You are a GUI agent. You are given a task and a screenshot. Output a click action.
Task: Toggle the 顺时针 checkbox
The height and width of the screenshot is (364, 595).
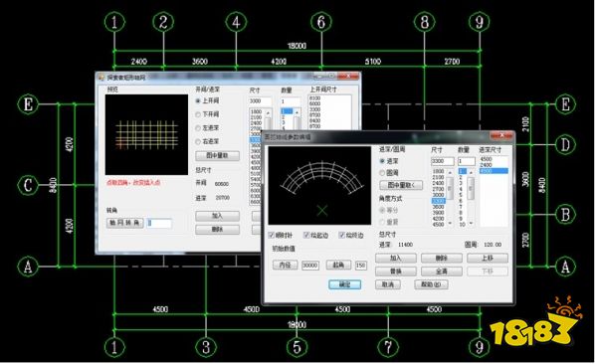pos(272,235)
